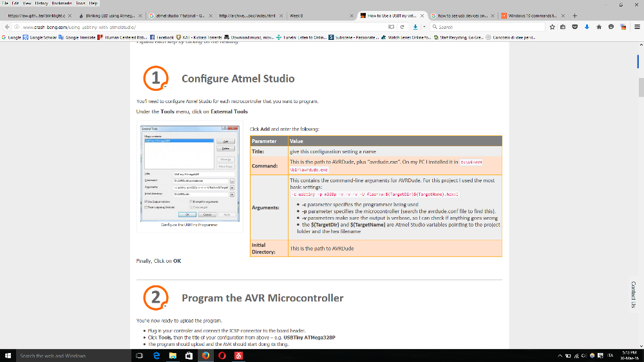Viewport: 644px width, 362px height.
Task: Open the Tools menu
Action: click(80, 3)
